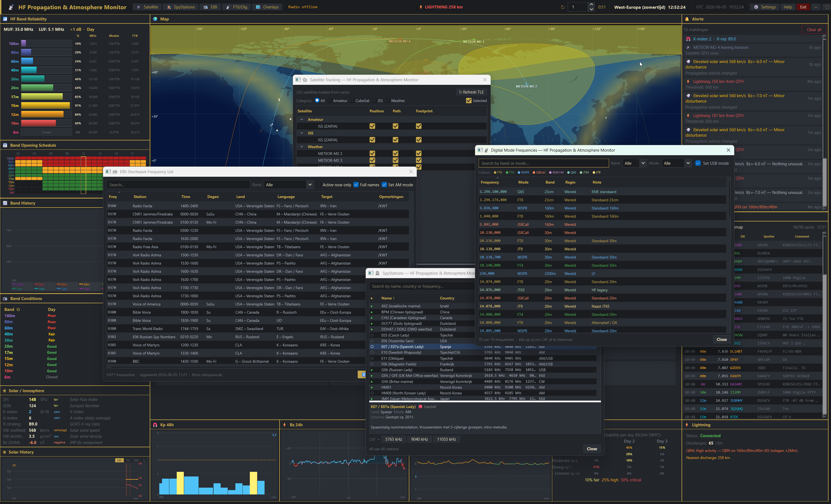Click the EIBI Search input field
The height and width of the screenshot is (504, 831).
tap(178, 185)
